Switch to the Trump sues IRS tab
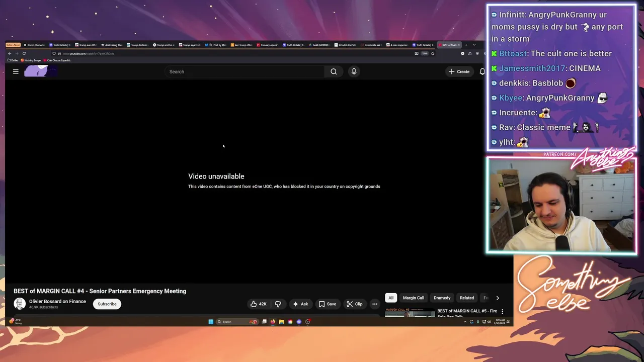Viewport: 644px width, 362px height. (x=86, y=45)
